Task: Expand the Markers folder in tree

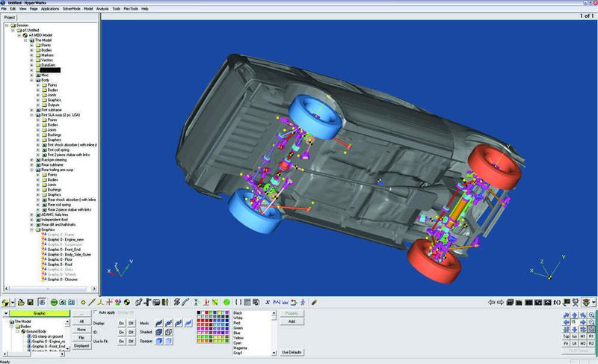Action: [31, 55]
